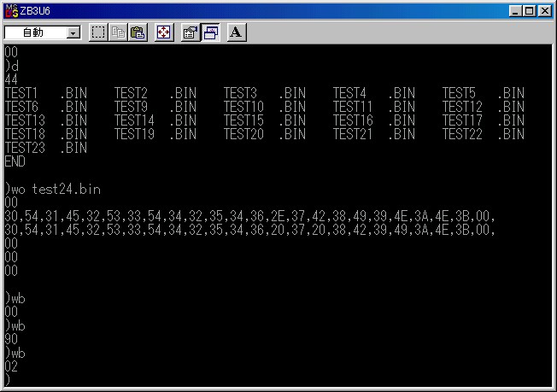Expand the font size dropdown arrow

point(73,33)
